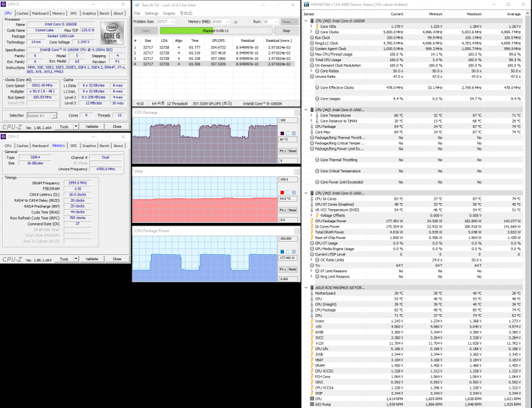Click the HWiNFO vertical scrollbar up arrow
This screenshot has height=408, width=532.
(527, 13)
